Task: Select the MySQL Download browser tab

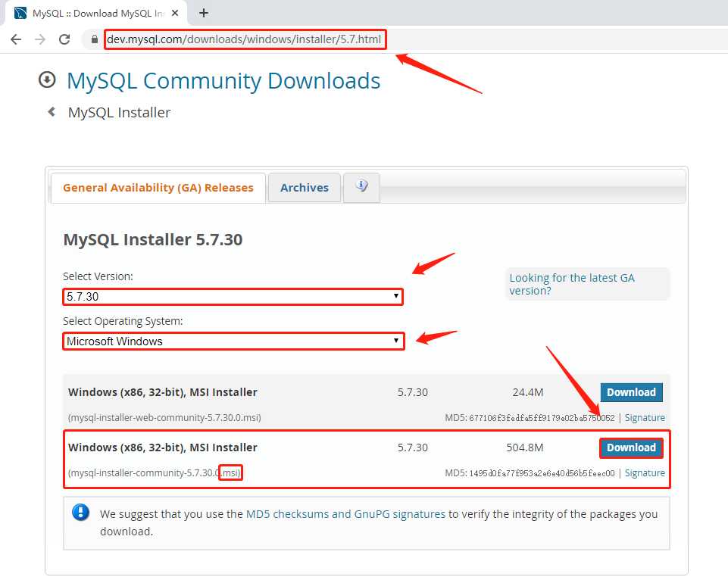Action: (95, 13)
